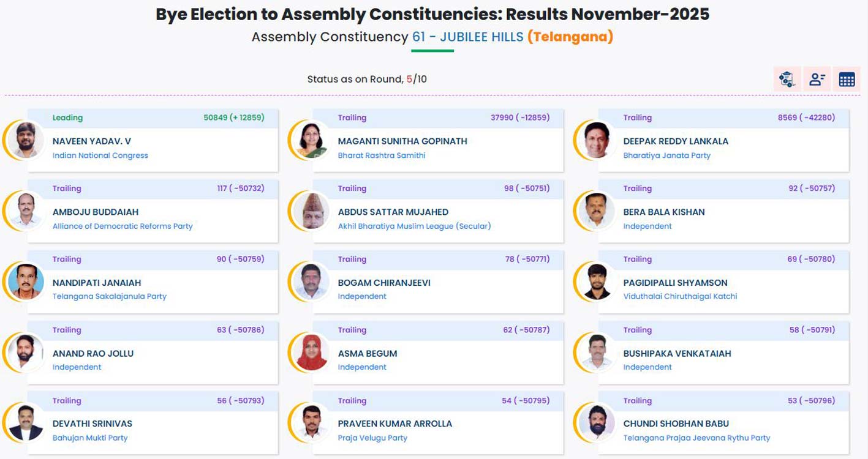
Task: Select the candidate list view icon
Action: [817, 78]
